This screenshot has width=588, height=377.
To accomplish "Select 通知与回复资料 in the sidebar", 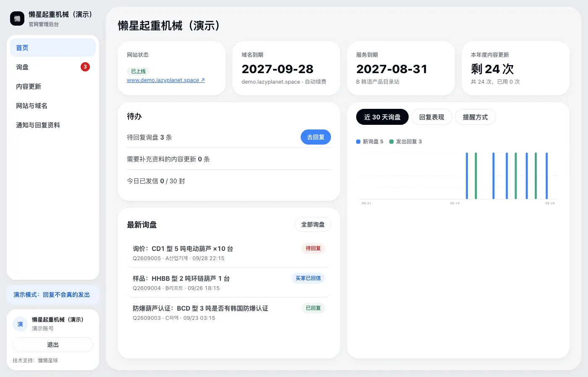I will click(53, 125).
